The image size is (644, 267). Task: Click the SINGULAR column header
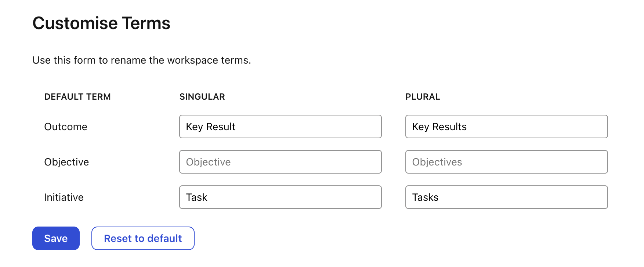(x=202, y=97)
